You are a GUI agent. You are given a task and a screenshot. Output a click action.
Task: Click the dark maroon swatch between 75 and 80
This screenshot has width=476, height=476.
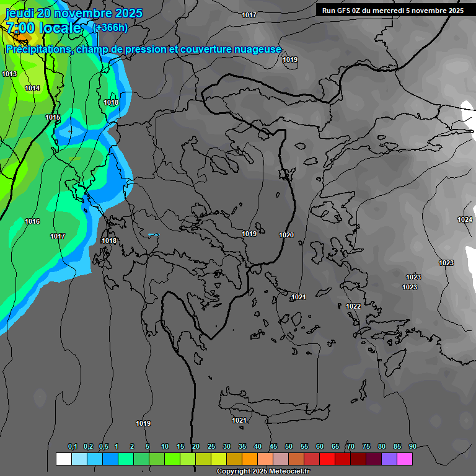[373, 459]
